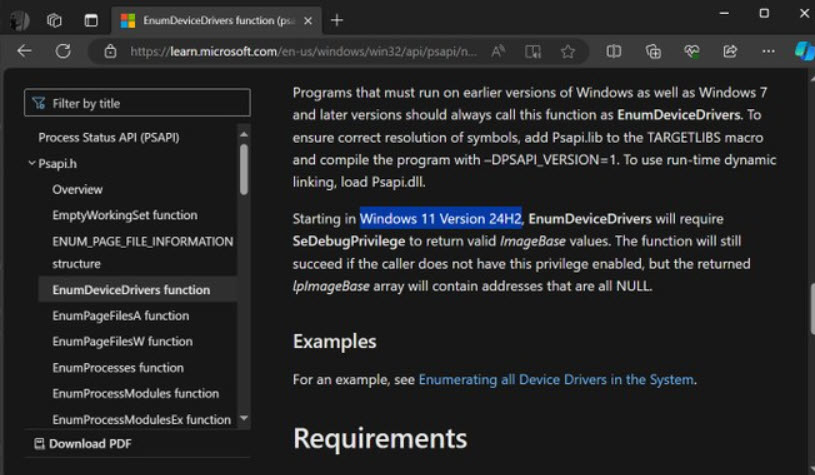
Task: Open Settings and more menu
Action: (x=768, y=51)
